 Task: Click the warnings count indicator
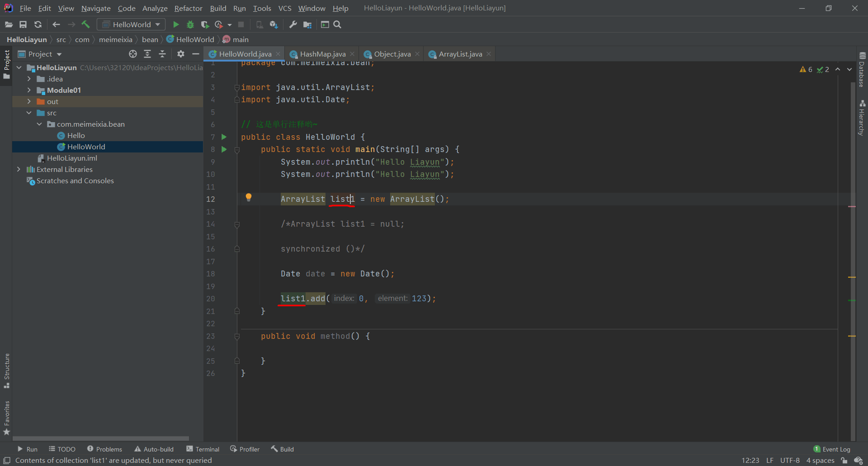pyautogui.click(x=806, y=69)
